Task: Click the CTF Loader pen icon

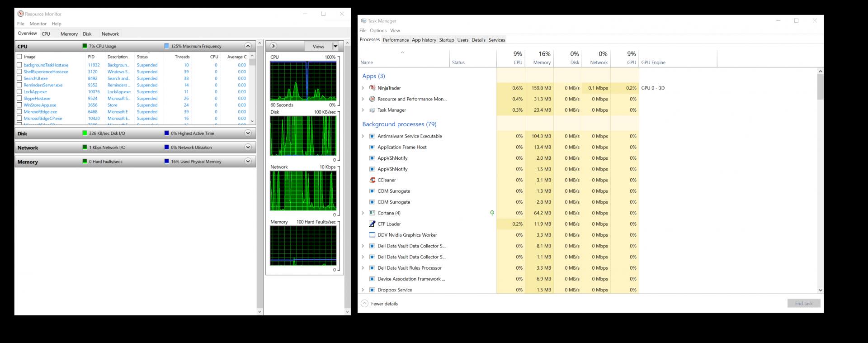Action: point(372,224)
